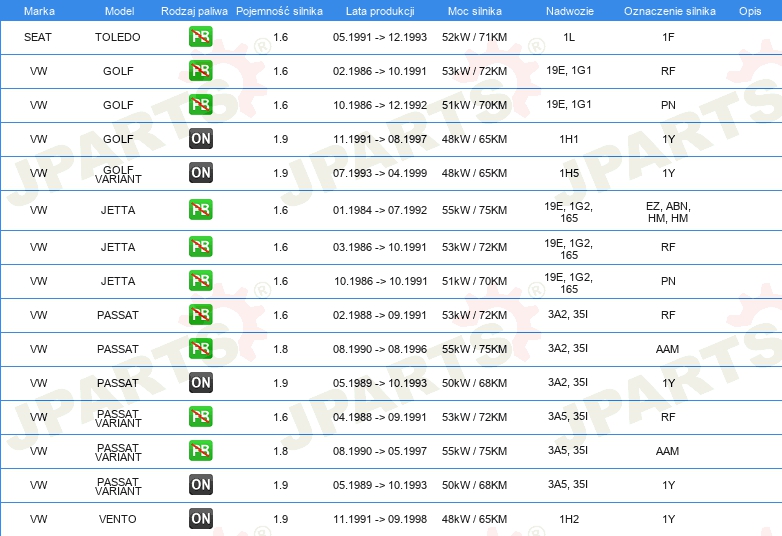
Task: Click the 1L body code cell
Action: click(x=569, y=37)
